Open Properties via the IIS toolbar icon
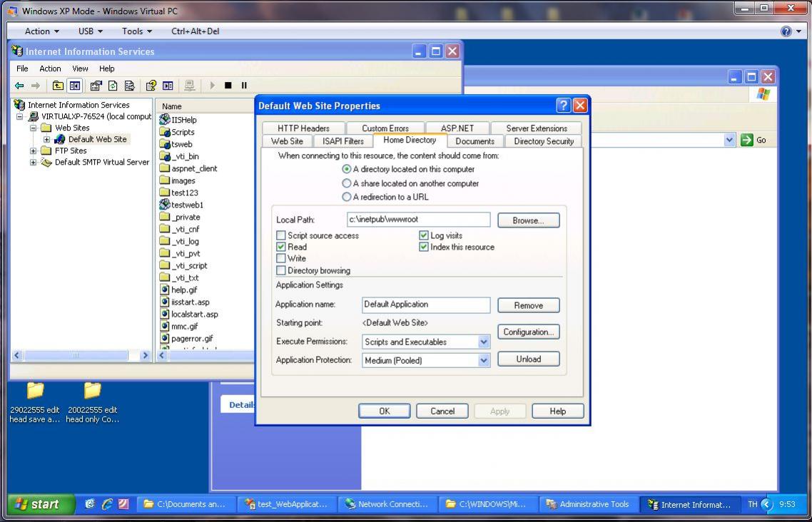This screenshot has height=522, width=812. click(x=96, y=86)
